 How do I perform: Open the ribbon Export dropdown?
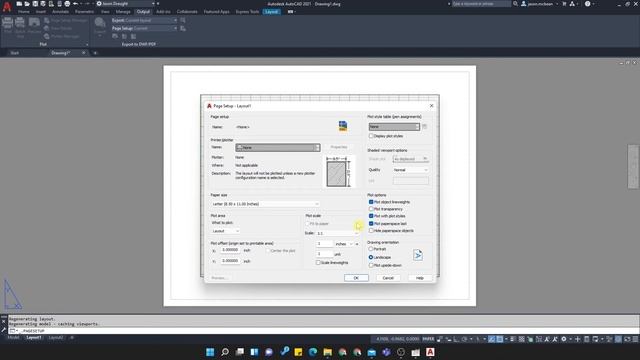[144, 20]
